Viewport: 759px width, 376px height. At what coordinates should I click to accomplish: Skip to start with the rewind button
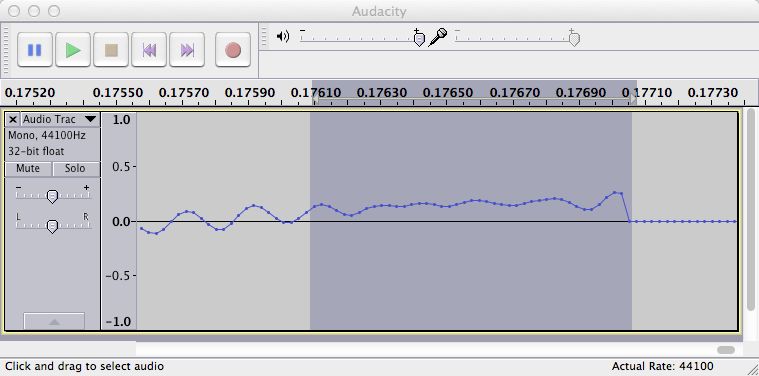point(149,50)
